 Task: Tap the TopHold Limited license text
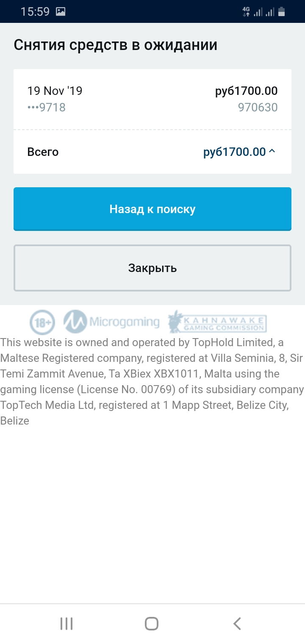[152, 381]
